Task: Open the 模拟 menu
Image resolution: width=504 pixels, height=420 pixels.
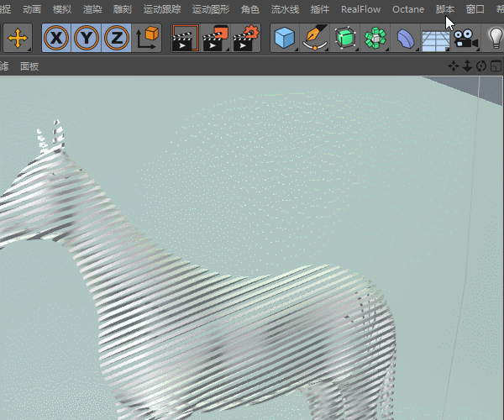Action: 62,9
